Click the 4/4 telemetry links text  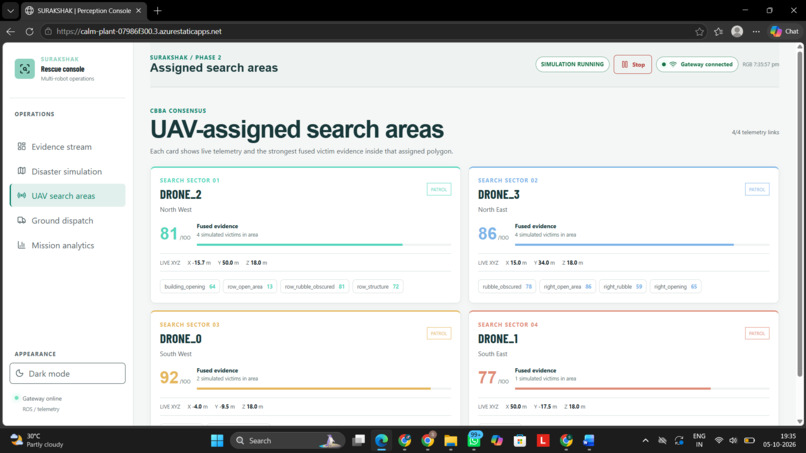coord(755,132)
